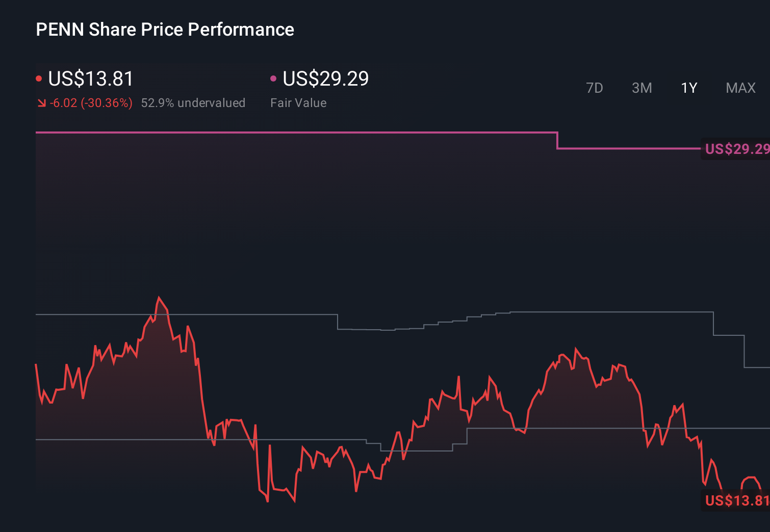Click the red share price legend dot
Image resolution: width=770 pixels, height=532 pixels.
point(39,77)
